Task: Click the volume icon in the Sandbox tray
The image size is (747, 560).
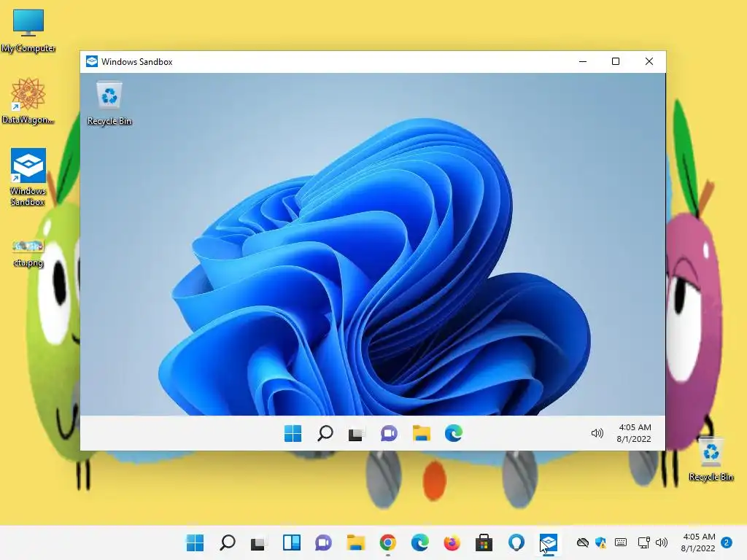Action: click(597, 433)
